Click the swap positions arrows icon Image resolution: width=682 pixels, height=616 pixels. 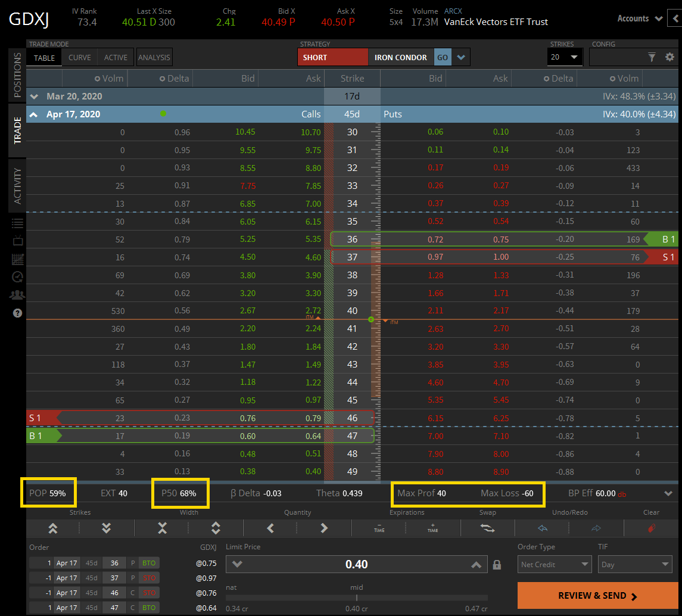487,528
